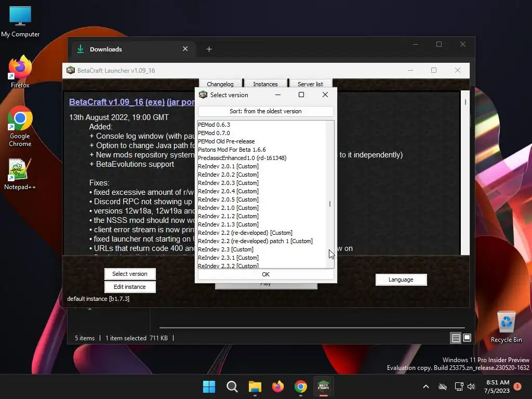Image resolution: width=532 pixels, height=399 pixels.
Task: Select Pistons Mod For Beta 1.6.6
Action: (x=262, y=150)
